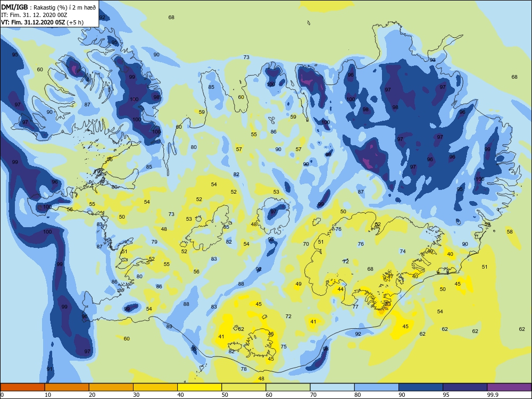Click the 'VT: Fim. 31.12.2020 05Z (+5 h)' line
The width and height of the screenshot is (532, 399).
tap(42, 22)
